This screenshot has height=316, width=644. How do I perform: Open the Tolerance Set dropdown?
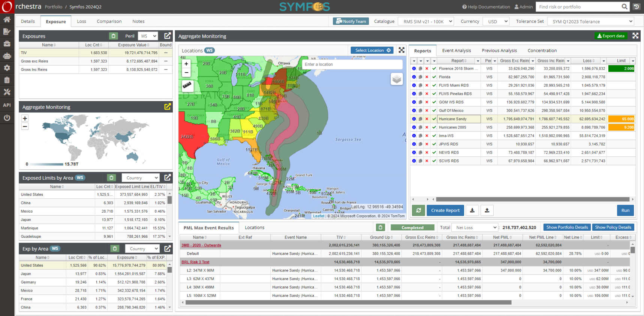590,21
